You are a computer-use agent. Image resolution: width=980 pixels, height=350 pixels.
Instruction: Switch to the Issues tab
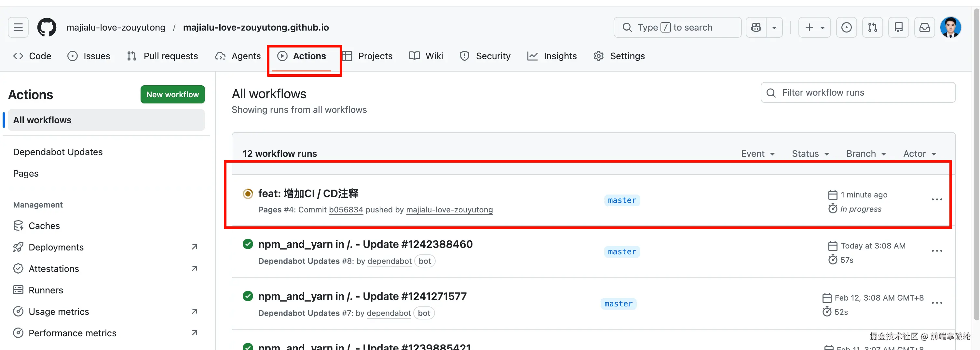[88, 56]
